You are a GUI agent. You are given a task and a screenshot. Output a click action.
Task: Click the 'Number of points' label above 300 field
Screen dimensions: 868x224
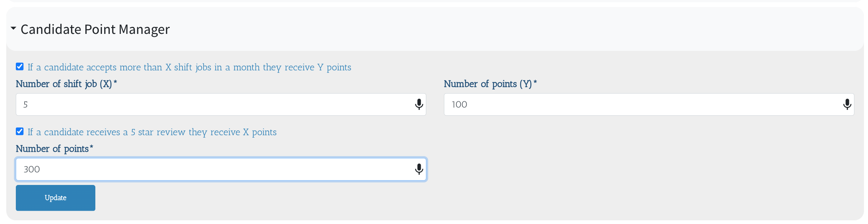[x=52, y=149]
